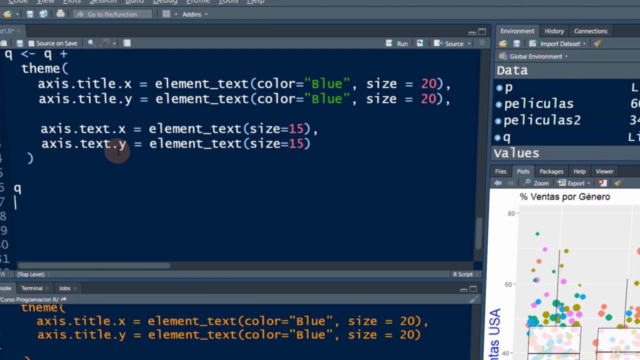The width and height of the screenshot is (640, 360).
Task: Switch to the History tab
Action: click(554, 31)
